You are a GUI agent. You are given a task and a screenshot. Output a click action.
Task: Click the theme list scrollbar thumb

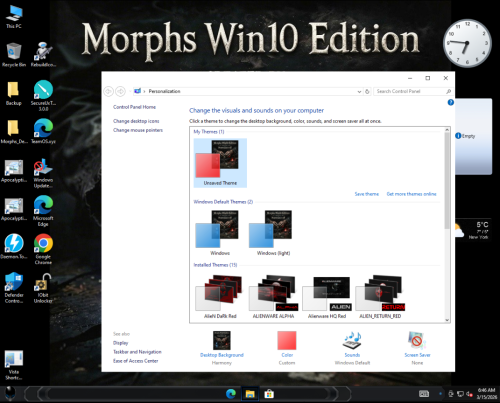447,181
